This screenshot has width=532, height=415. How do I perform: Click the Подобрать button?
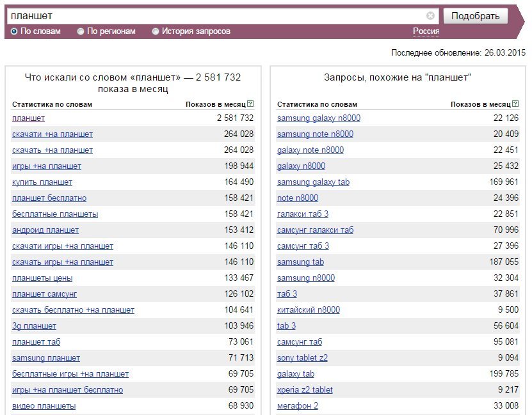click(x=475, y=16)
